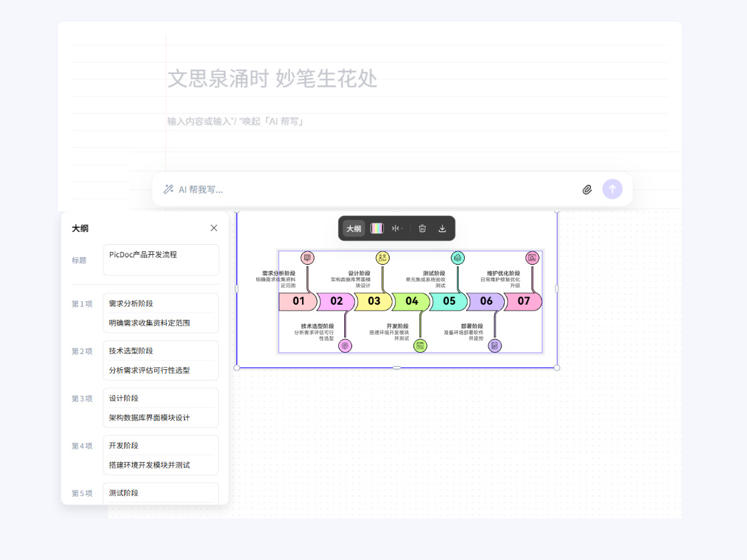Delete the diagram using the trash icon

422,228
